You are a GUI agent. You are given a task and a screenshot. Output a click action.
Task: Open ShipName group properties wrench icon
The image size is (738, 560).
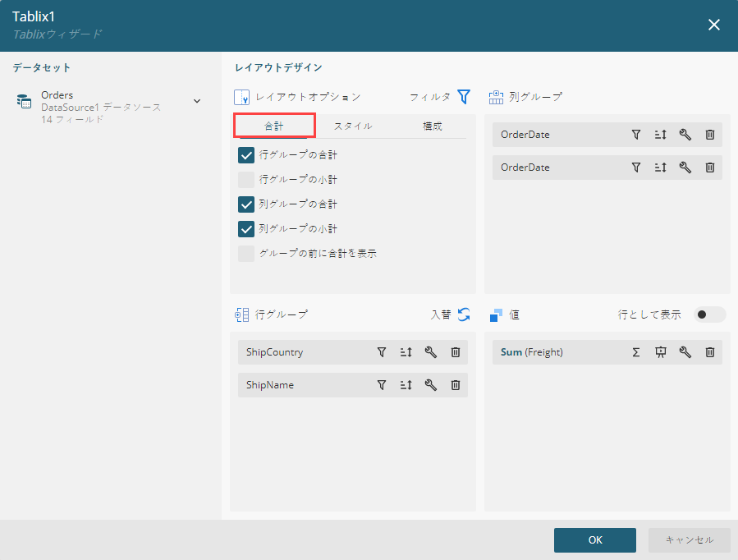click(x=430, y=385)
